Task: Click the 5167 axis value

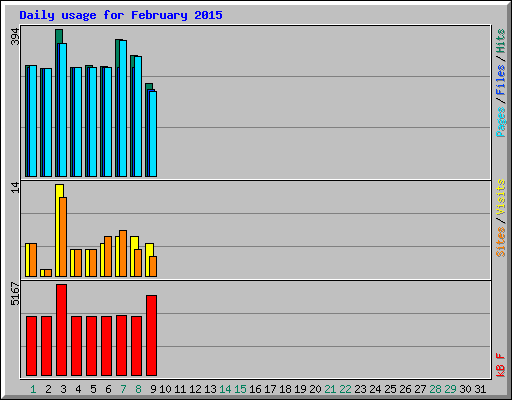Action: coord(15,294)
